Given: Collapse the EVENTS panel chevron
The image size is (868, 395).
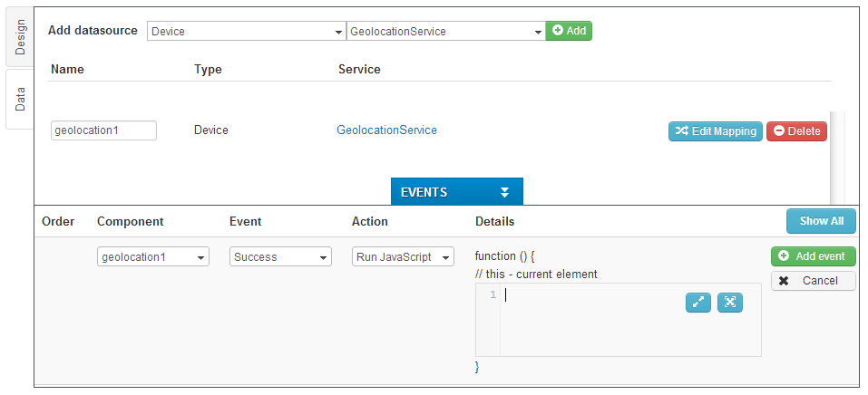Looking at the screenshot, I should click(505, 192).
